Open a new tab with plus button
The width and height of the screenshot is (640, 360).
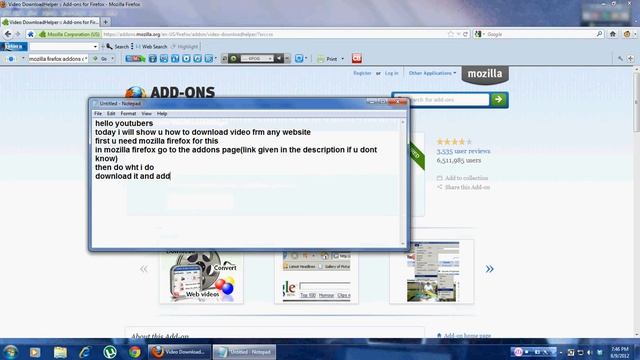point(106,22)
